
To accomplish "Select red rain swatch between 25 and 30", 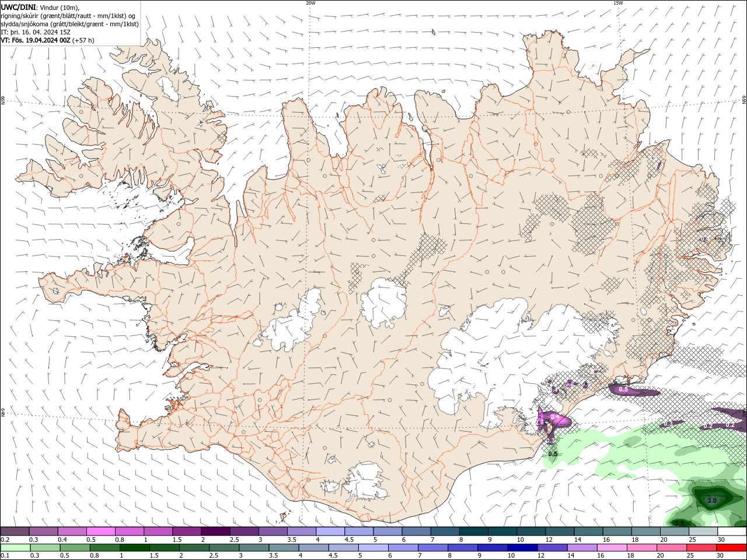I will (700, 548).
